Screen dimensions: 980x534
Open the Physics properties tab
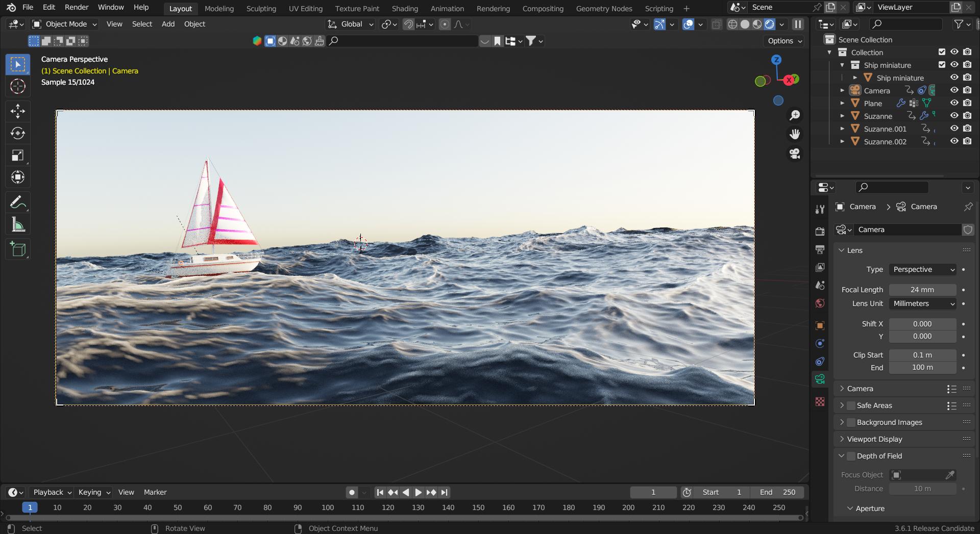[820, 344]
